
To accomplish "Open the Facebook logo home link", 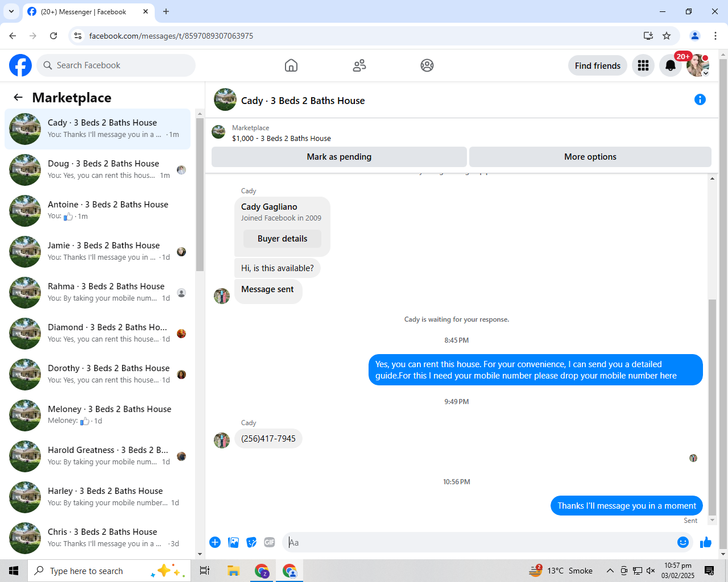I will 20,65.
